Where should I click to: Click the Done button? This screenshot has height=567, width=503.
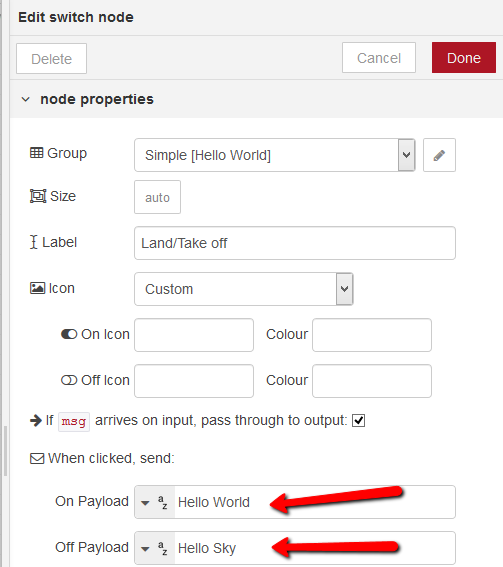click(464, 58)
